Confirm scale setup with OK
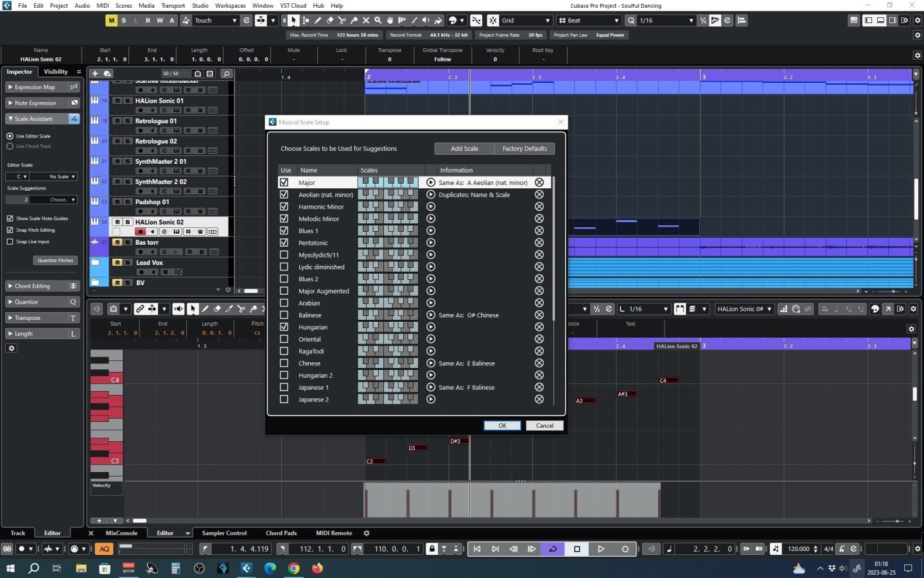This screenshot has width=924, height=578. [501, 425]
